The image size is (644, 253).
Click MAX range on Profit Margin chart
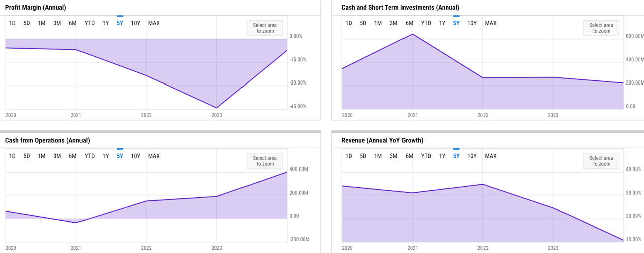click(x=154, y=23)
